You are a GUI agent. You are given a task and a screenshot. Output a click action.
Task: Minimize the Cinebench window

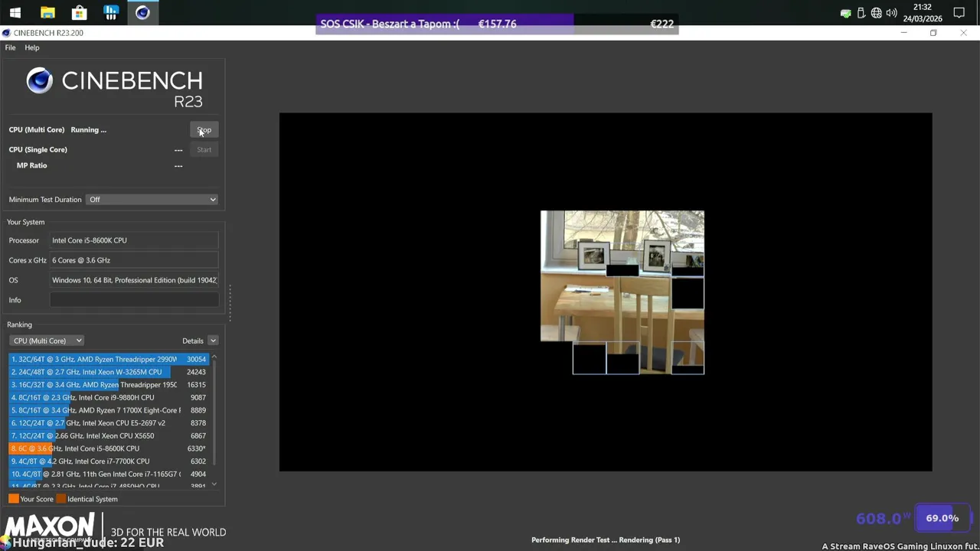tap(903, 33)
